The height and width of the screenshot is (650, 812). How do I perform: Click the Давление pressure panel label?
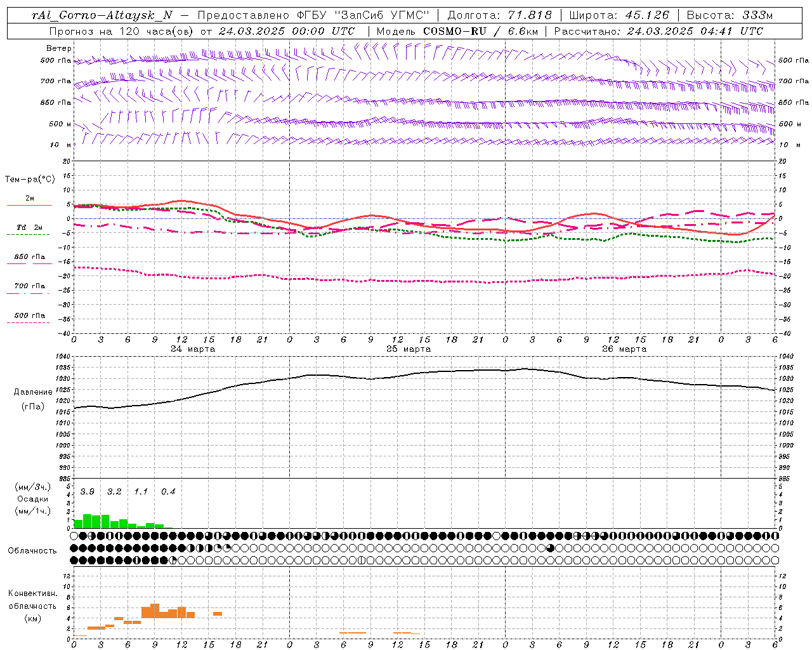tap(33, 392)
